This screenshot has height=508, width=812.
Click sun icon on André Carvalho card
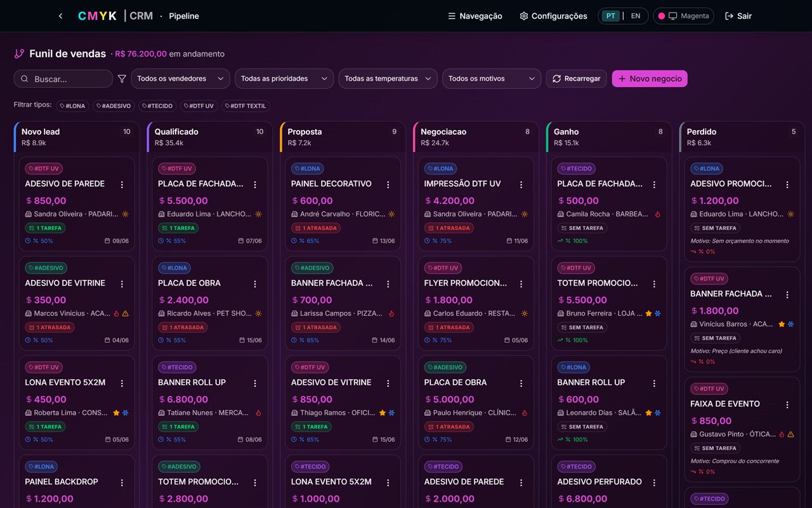pyautogui.click(x=391, y=215)
